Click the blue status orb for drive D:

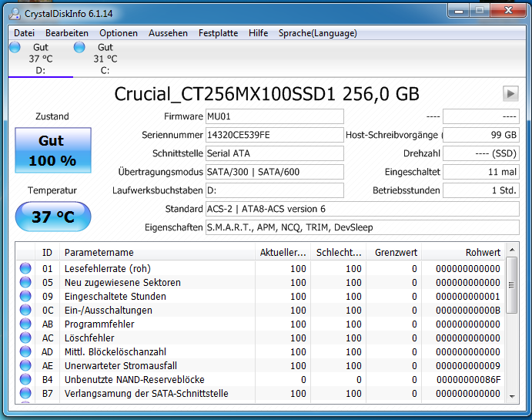coord(15,47)
